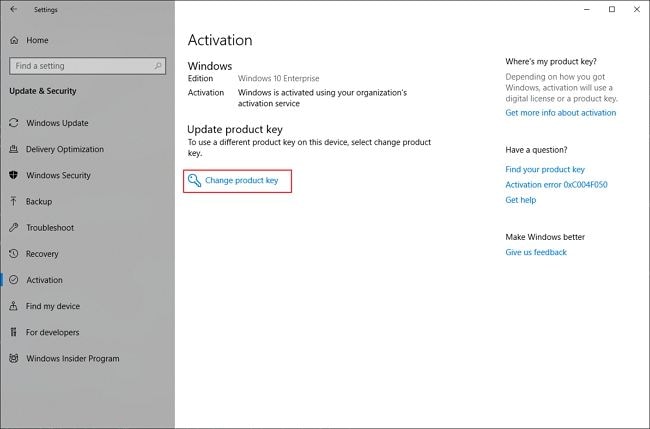This screenshot has width=650, height=429.
Task: Click the Change product key link
Action: [x=241, y=181]
